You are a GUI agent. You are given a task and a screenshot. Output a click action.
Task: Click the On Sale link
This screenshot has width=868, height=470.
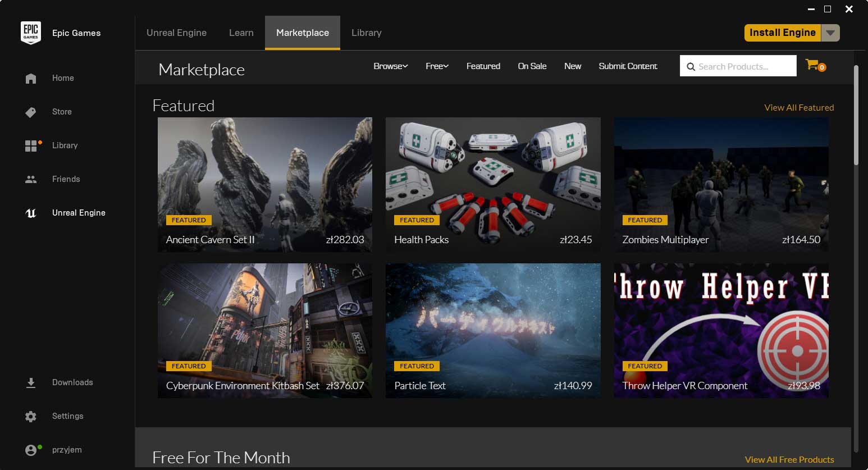tap(532, 66)
